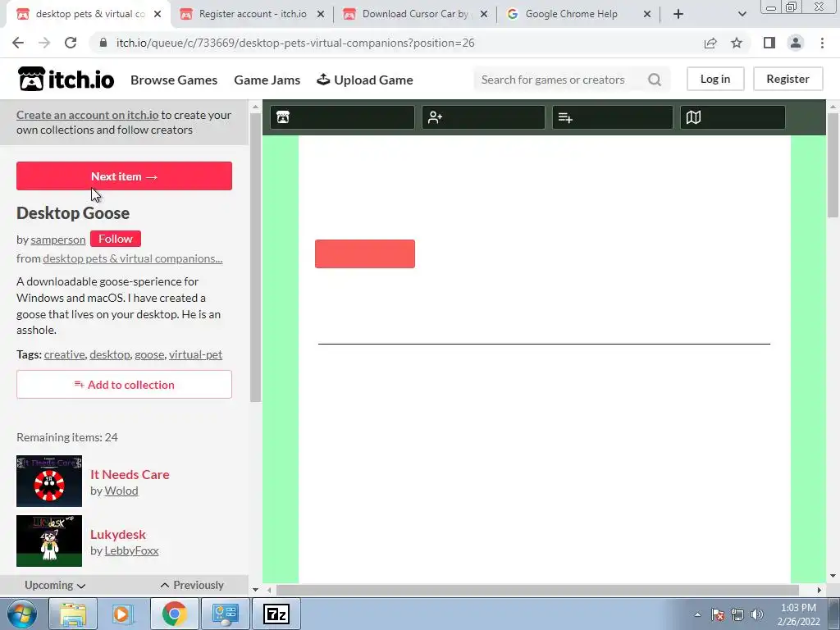Expand the Upcoming list
This screenshot has height=630, width=840.
click(x=55, y=585)
